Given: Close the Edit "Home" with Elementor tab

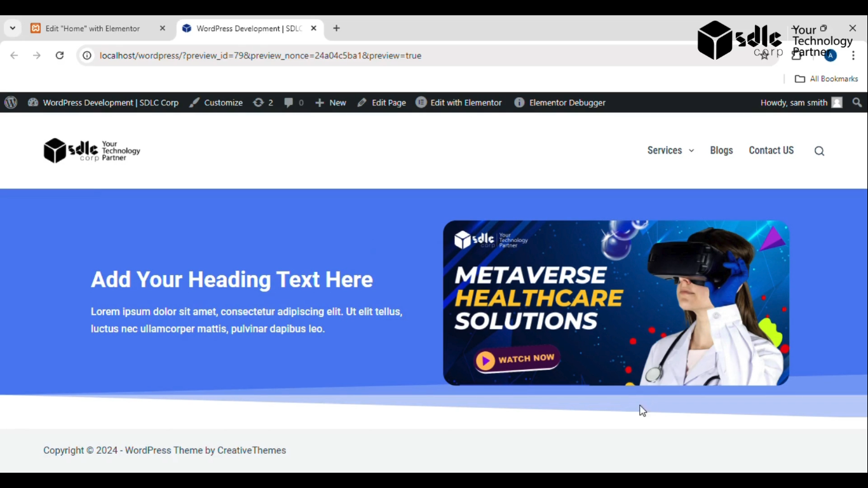Looking at the screenshot, I should (x=162, y=29).
